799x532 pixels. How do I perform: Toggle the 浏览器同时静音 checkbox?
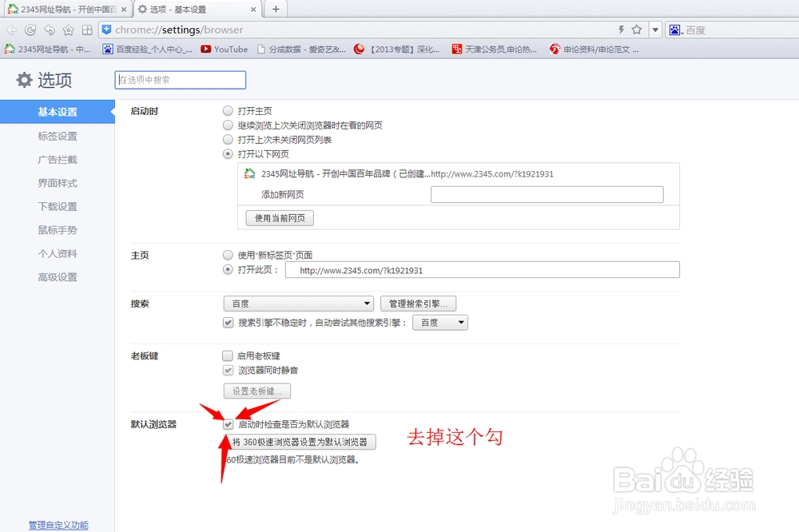[x=229, y=371]
